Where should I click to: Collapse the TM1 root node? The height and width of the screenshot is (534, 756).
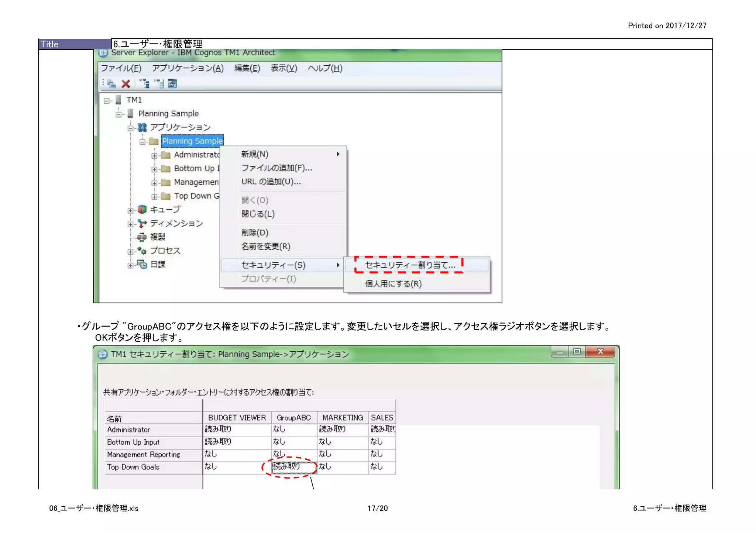click(107, 100)
